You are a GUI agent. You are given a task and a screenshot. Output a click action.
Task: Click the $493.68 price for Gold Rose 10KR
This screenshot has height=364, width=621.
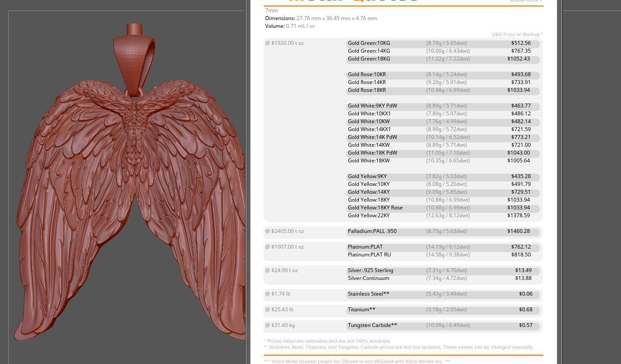pyautogui.click(x=521, y=74)
